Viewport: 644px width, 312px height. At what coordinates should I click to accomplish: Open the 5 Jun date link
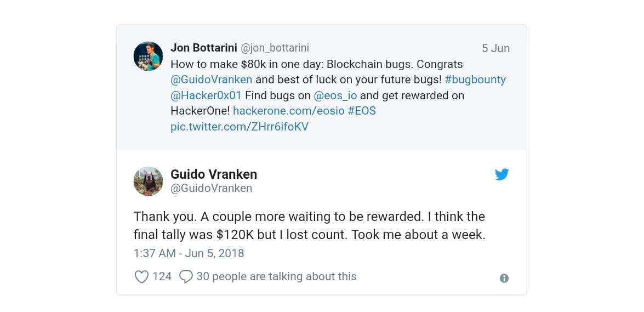tap(495, 48)
